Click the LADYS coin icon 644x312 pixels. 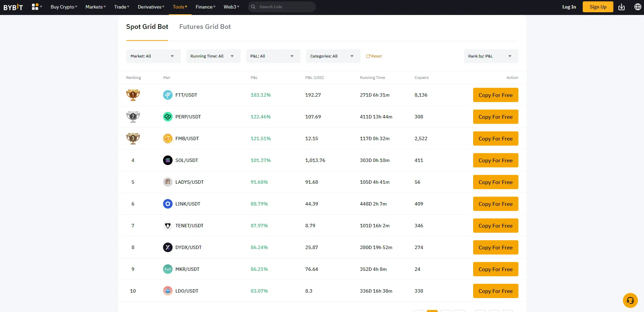tap(168, 182)
